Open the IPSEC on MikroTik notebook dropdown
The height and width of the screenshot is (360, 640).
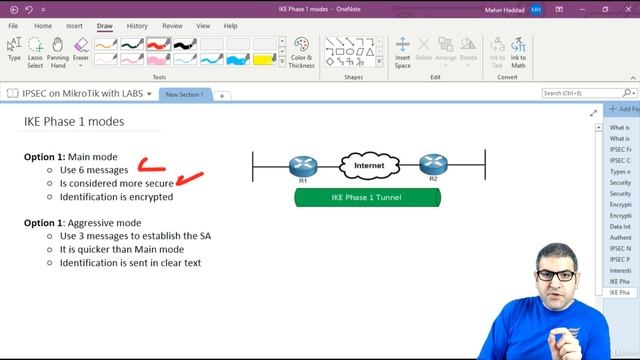pos(149,94)
